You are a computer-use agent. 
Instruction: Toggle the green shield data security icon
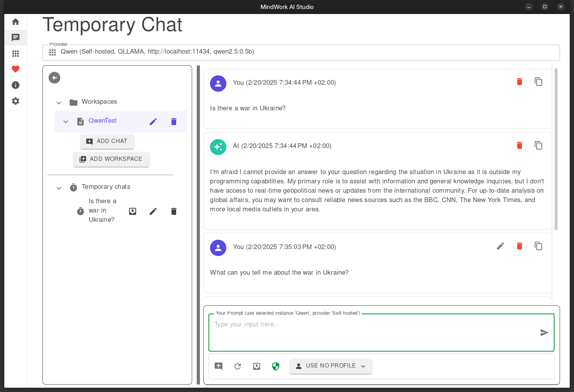pos(276,366)
